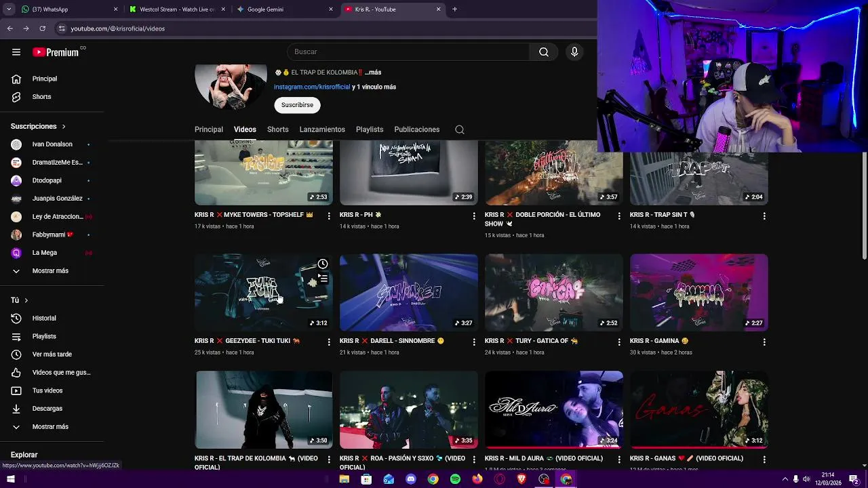Viewport: 868px width, 488px height.
Task: Go back with the browser back arrow
Action: pyautogui.click(x=10, y=28)
